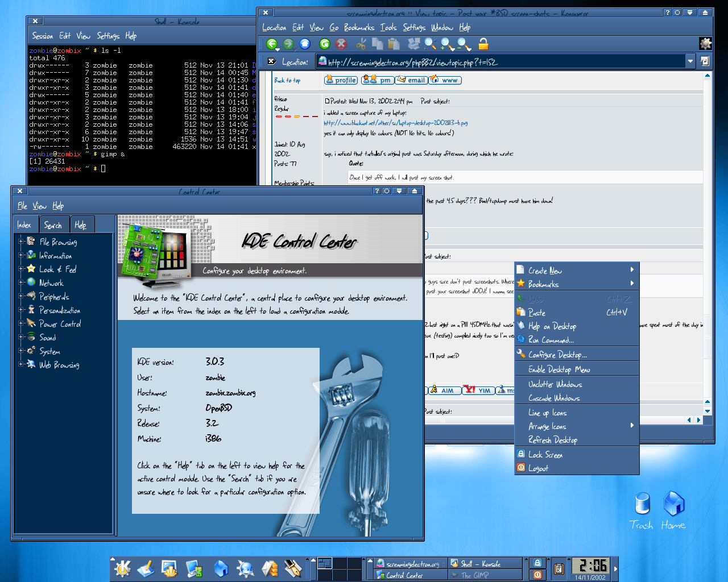
Task: Follow the Back to top link
Action: 287,80
